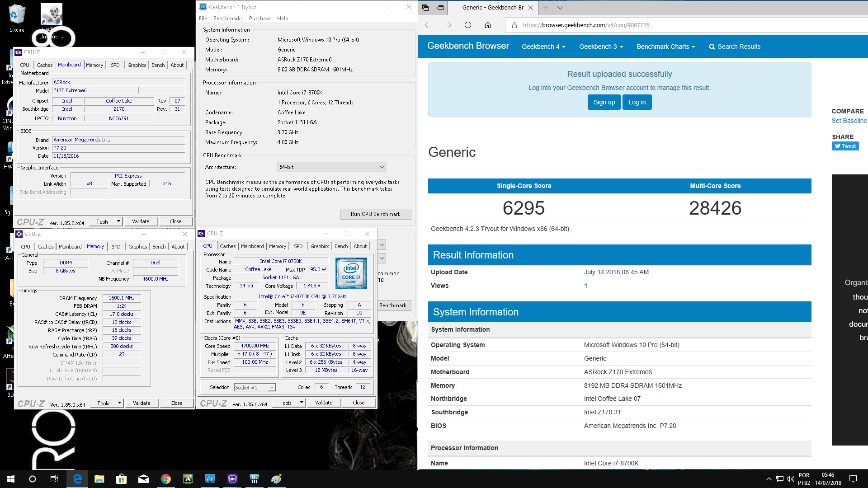
Task: Click the Geekbench Browser brand link
Action: coord(468,46)
